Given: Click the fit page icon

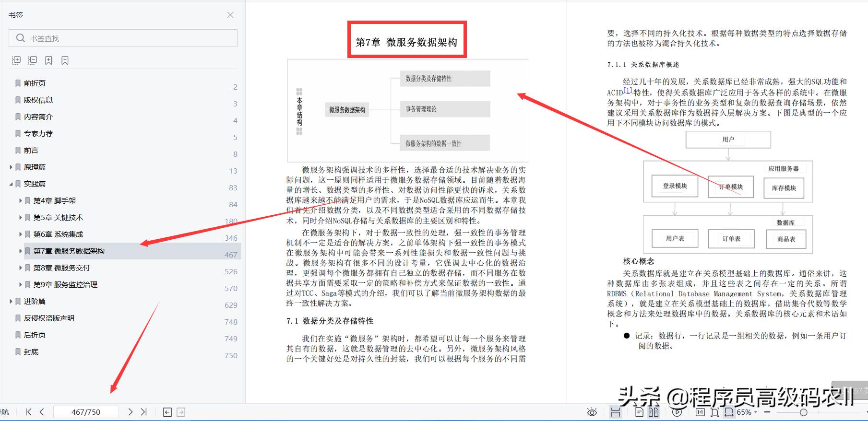Looking at the screenshot, I should (715, 412).
